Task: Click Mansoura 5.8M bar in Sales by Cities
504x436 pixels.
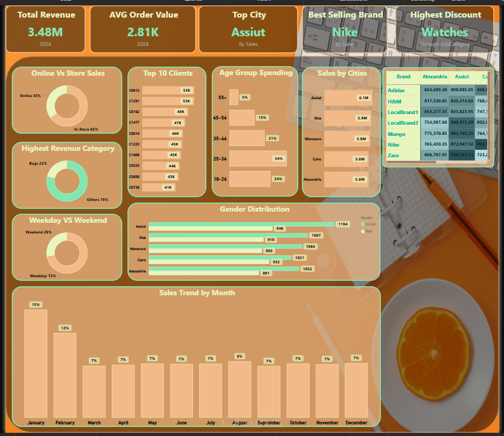Action: (x=347, y=139)
